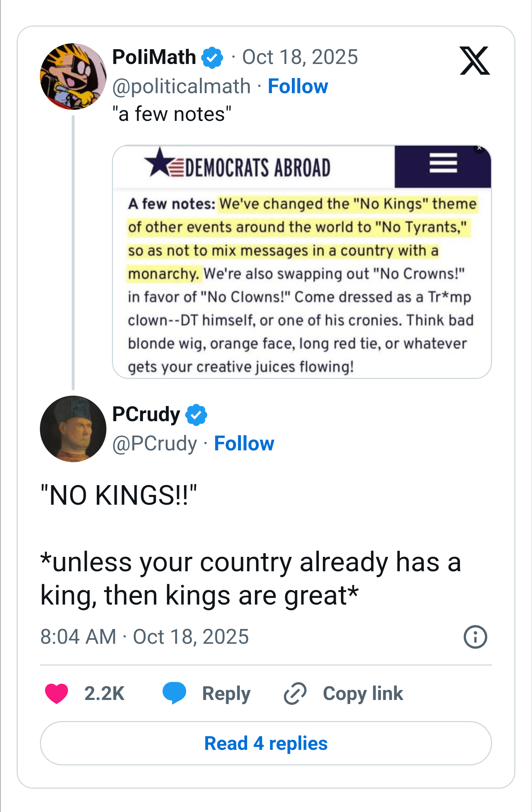
Task: Open the tweet info circle icon
Action: point(475,637)
